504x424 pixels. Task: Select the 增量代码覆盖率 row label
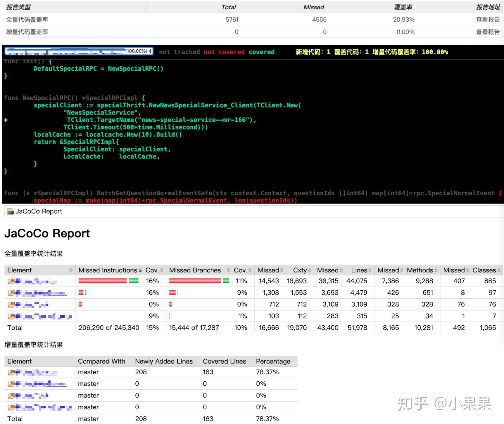pyautogui.click(x=27, y=32)
